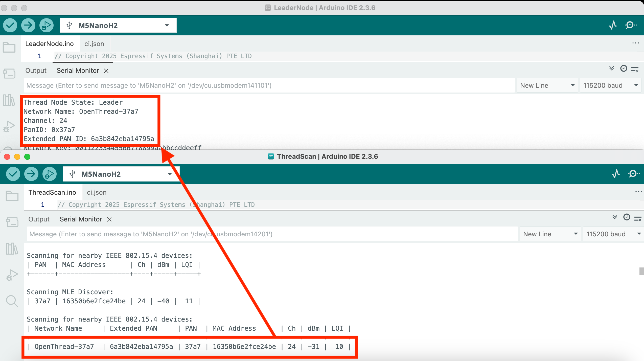This screenshot has height=361, width=644.
Task: Open Library Manager in ThreadScan sidebar
Action: (x=12, y=249)
